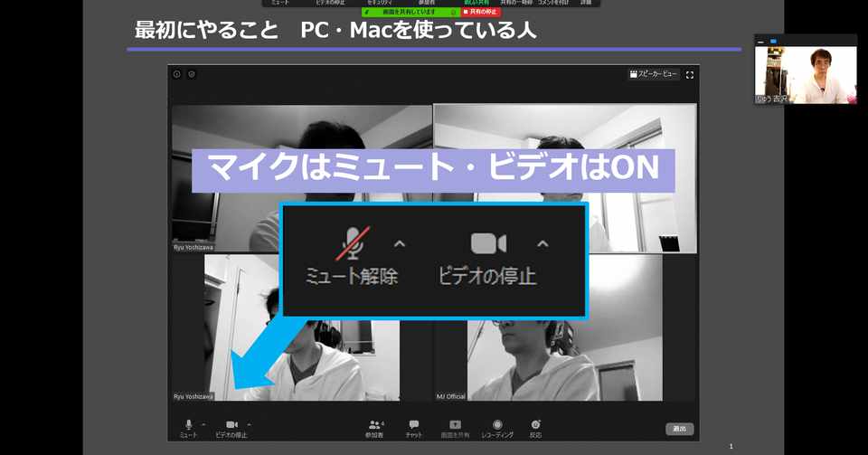The image size is (868, 455).
Task: Click the leave meeting (退出) button
Action: click(679, 429)
